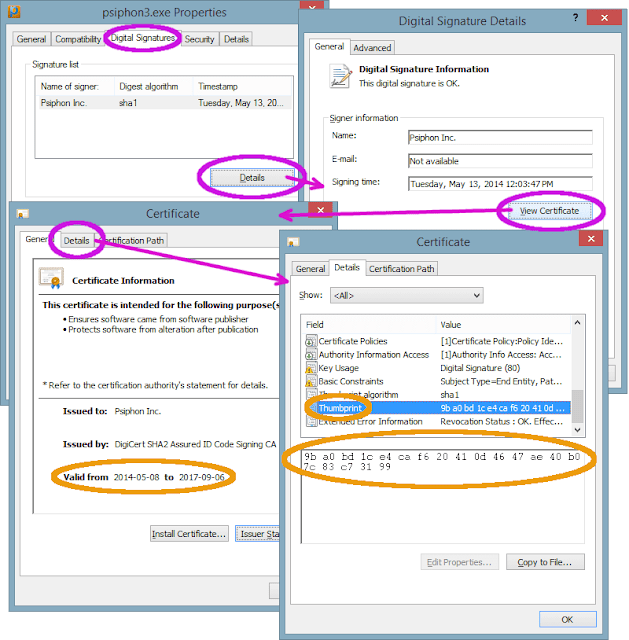The image size is (629, 640).
Task: Click the Basic Constraints warning icon
Action: tap(311, 381)
